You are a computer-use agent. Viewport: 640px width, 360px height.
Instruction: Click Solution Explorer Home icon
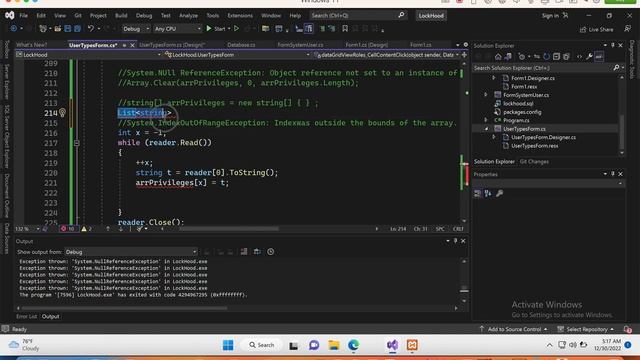tap(498, 57)
